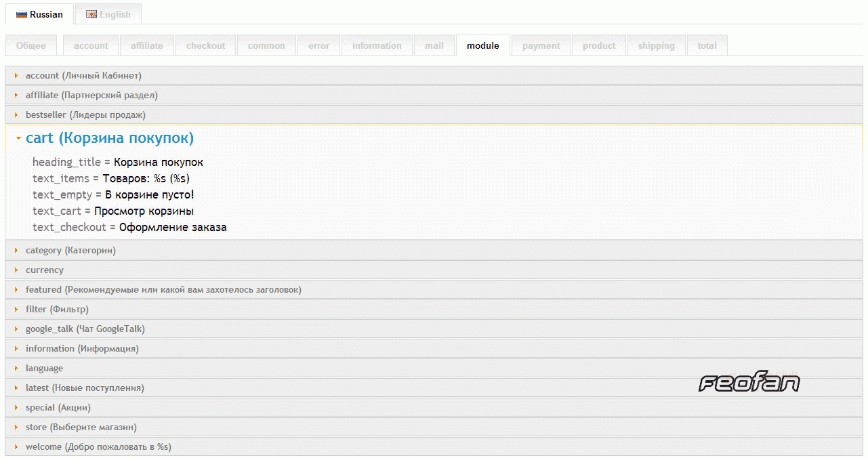Expand the affiliate (Партнерский раздел) section
This screenshot has height=460, width=868.
(x=91, y=95)
